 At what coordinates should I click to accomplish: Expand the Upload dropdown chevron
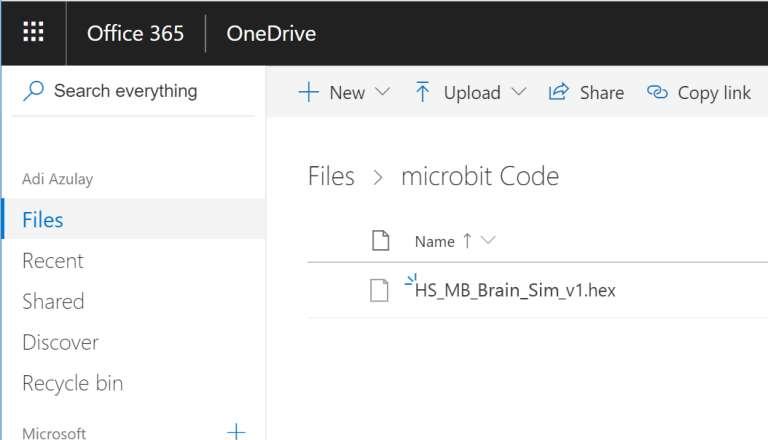click(518, 91)
